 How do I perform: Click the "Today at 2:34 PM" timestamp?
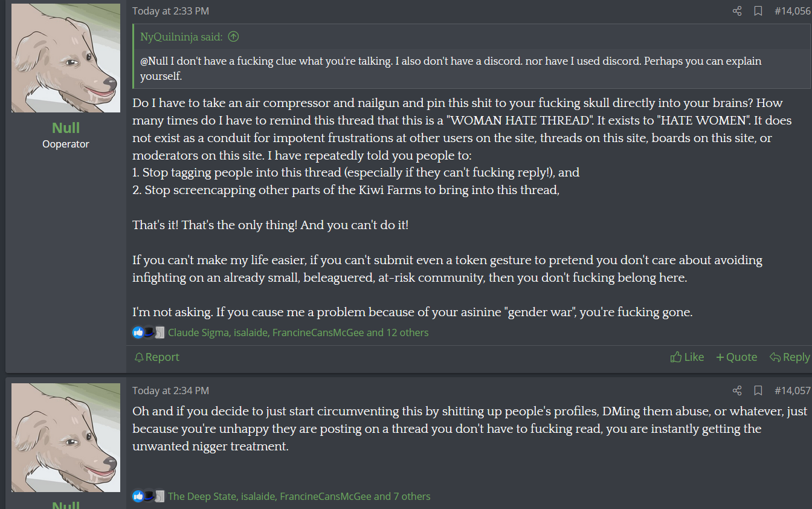(x=170, y=391)
